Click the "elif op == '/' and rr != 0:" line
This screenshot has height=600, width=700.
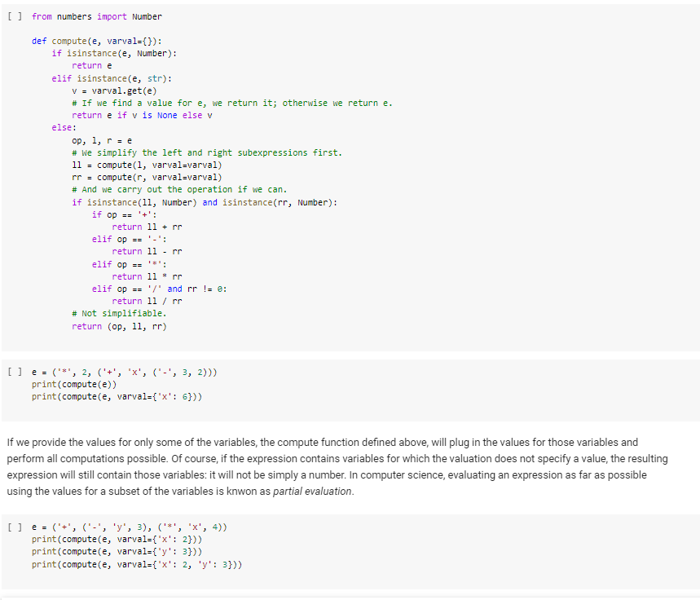point(160,289)
